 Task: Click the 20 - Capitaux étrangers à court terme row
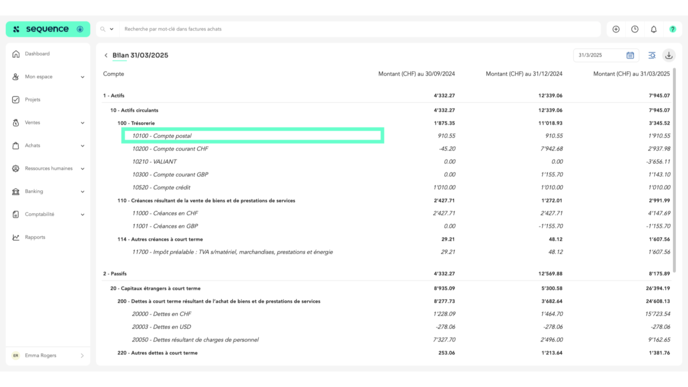[387, 288]
